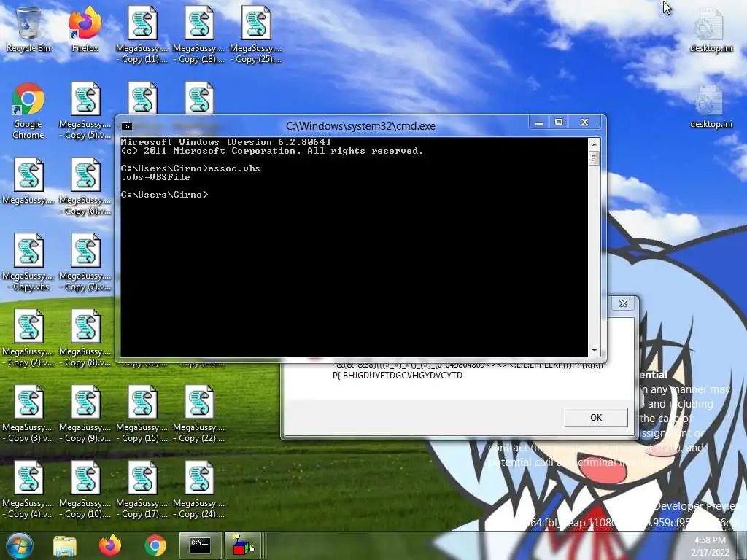Close the cmd.exe window
Viewport: 747px width, 560px height.
point(585,122)
